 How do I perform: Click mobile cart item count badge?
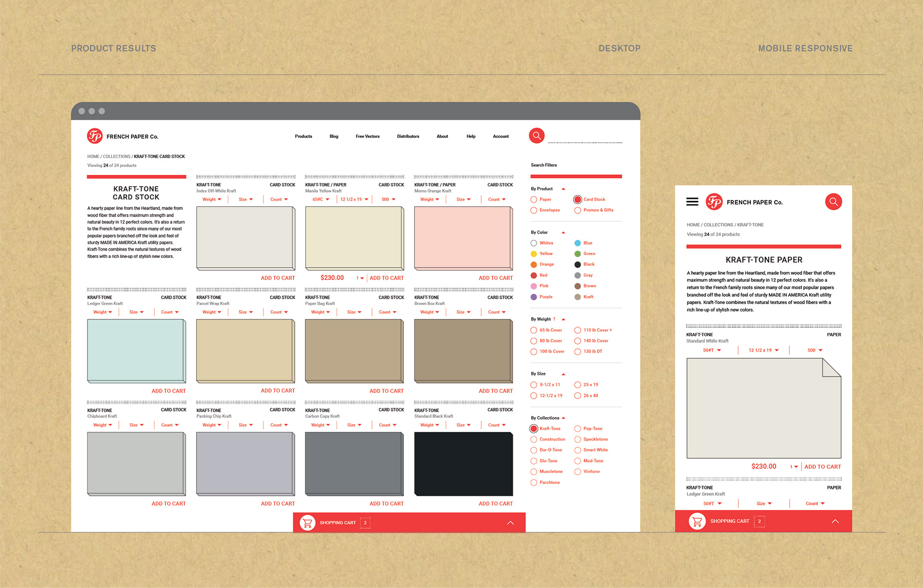(760, 521)
